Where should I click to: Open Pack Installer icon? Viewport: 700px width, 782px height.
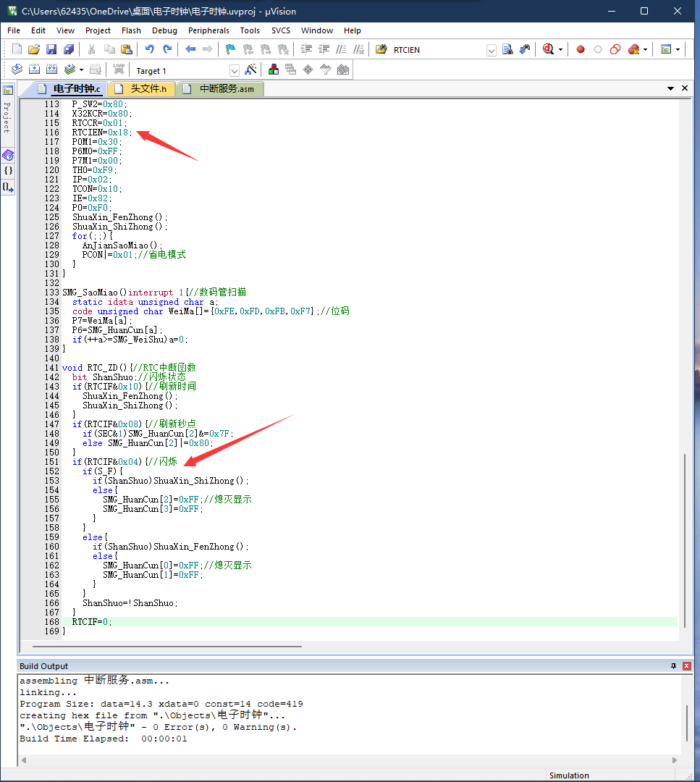(x=343, y=70)
